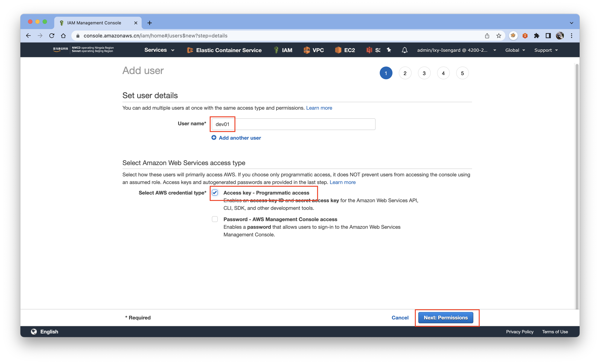600x364 pixels.
Task: Click the browser address bar URL
Action: pos(155,36)
